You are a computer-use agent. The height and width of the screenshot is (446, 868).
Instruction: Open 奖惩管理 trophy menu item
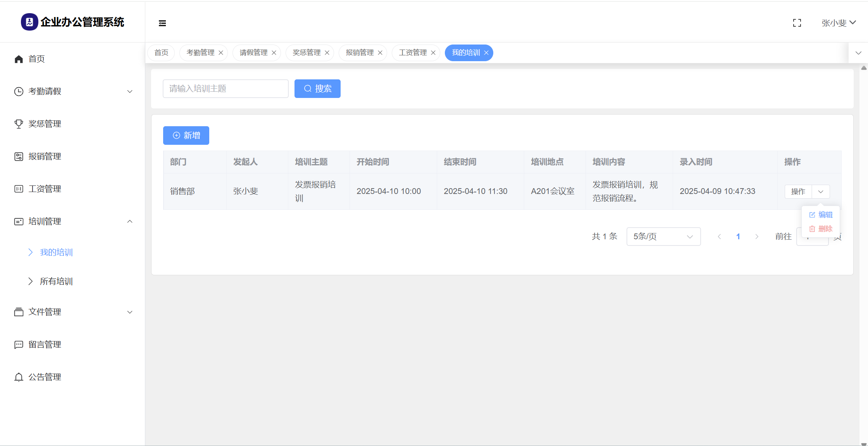(x=45, y=124)
